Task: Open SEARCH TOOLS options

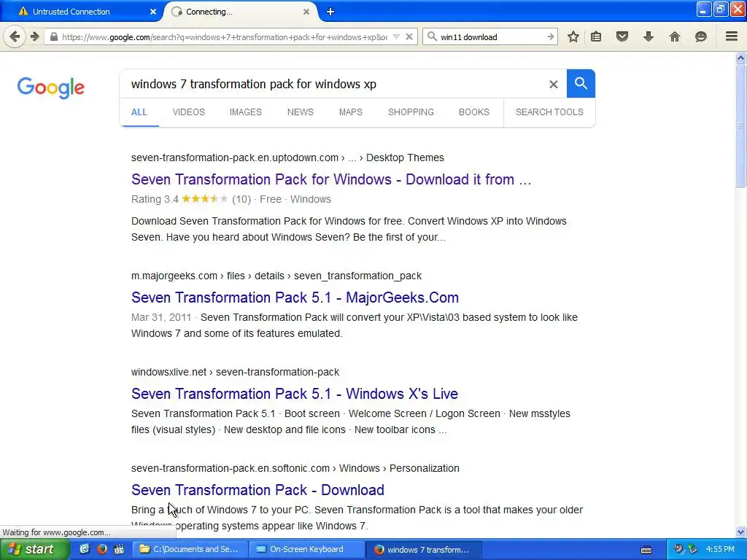Action: click(549, 112)
